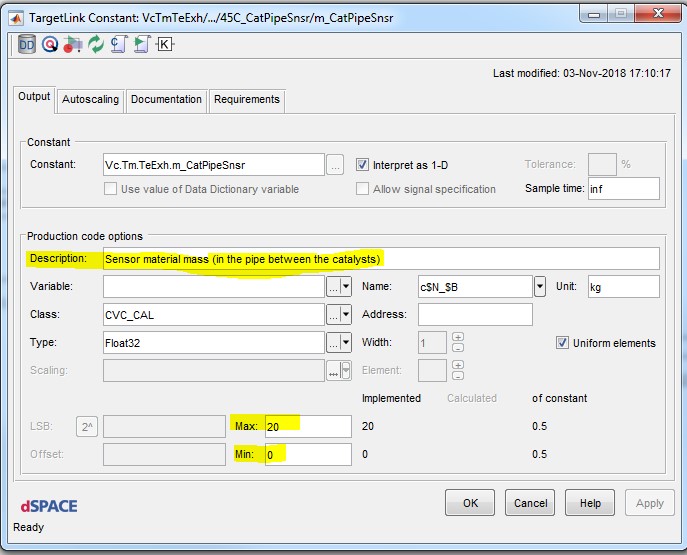Uncheck the Uniform elements checkbox

(x=564, y=343)
